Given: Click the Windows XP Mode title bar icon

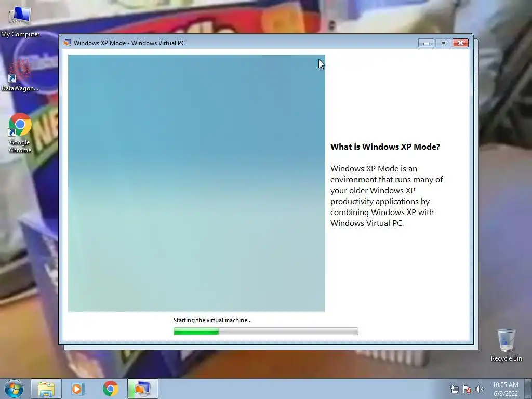Looking at the screenshot, I should coord(67,43).
